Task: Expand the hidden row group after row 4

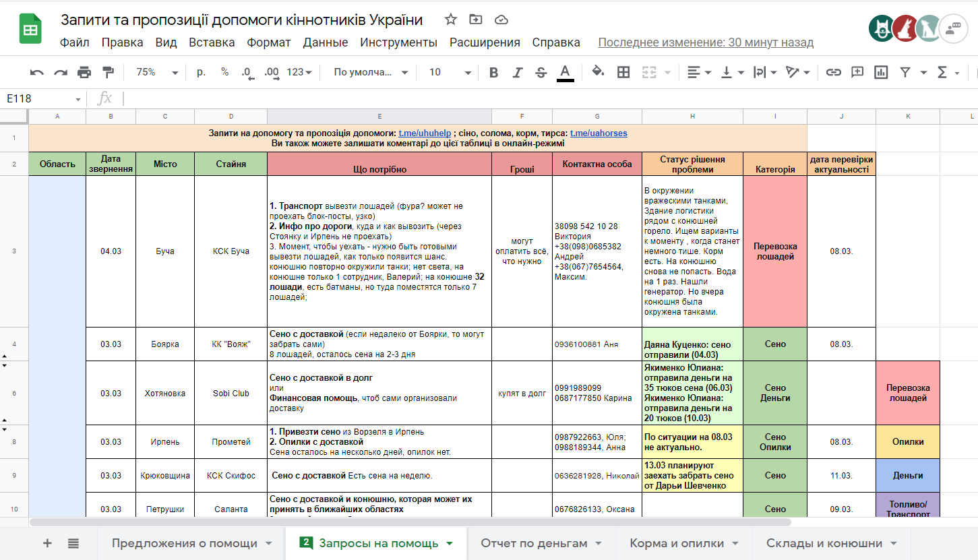Action: (4, 355)
